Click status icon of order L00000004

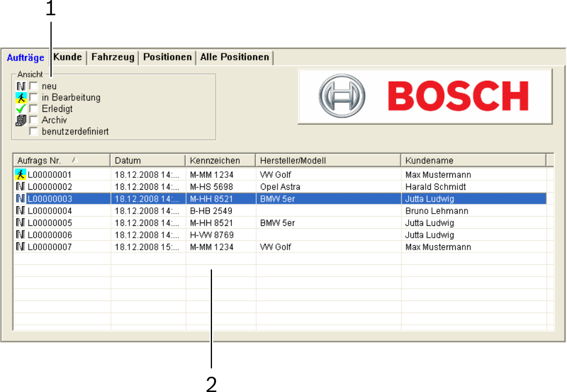tap(20, 210)
